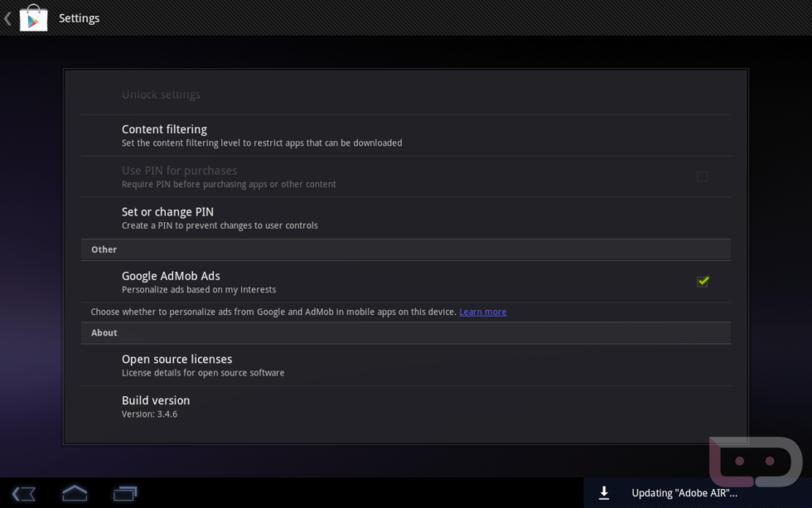812x508 pixels.
Task: Click the Learn more link
Action: (x=483, y=312)
